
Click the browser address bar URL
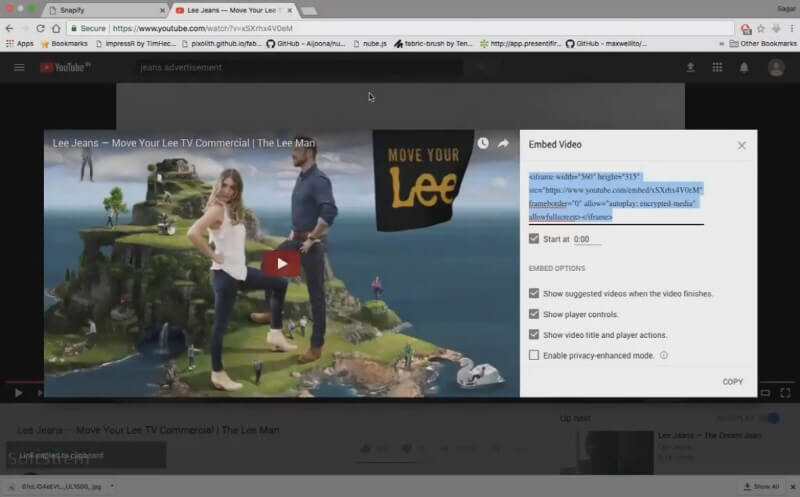(203, 29)
